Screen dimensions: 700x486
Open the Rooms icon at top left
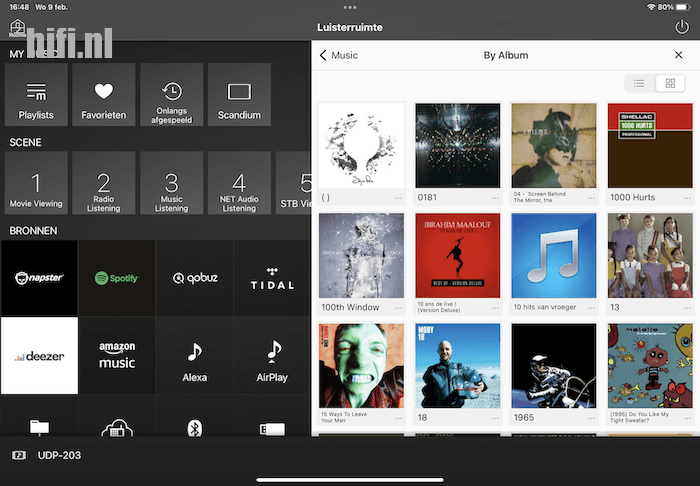click(x=17, y=28)
